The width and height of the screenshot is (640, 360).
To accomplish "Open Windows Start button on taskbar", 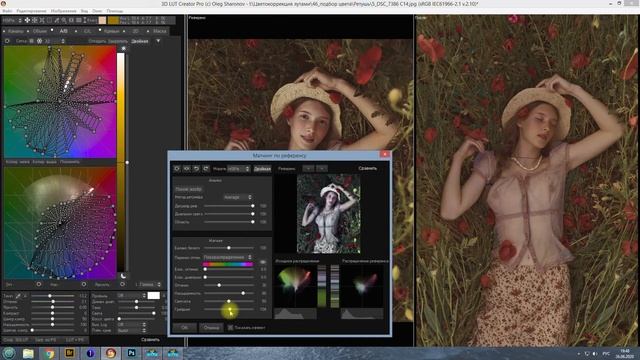I will click(x=9, y=353).
